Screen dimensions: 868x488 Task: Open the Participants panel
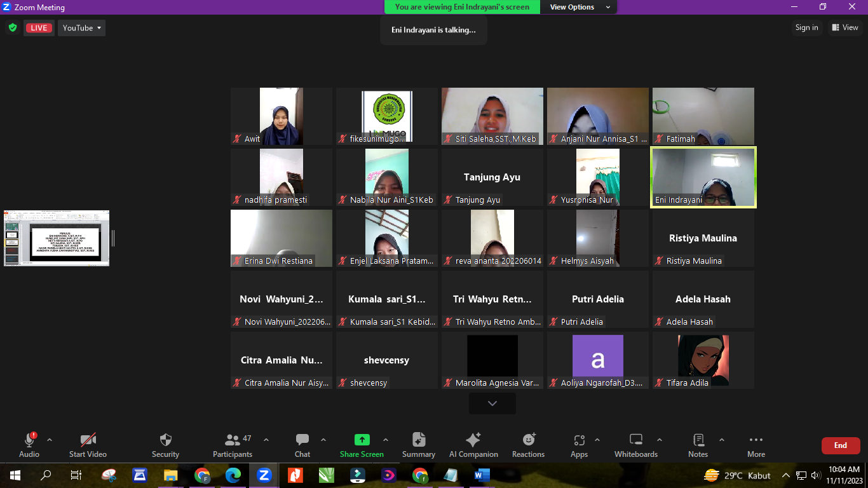click(233, 445)
